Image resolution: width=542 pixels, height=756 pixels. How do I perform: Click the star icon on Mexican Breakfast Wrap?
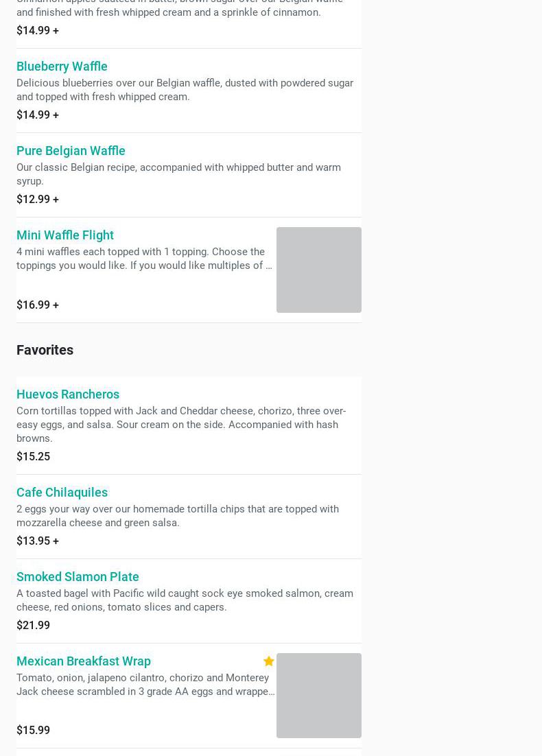pos(268,661)
